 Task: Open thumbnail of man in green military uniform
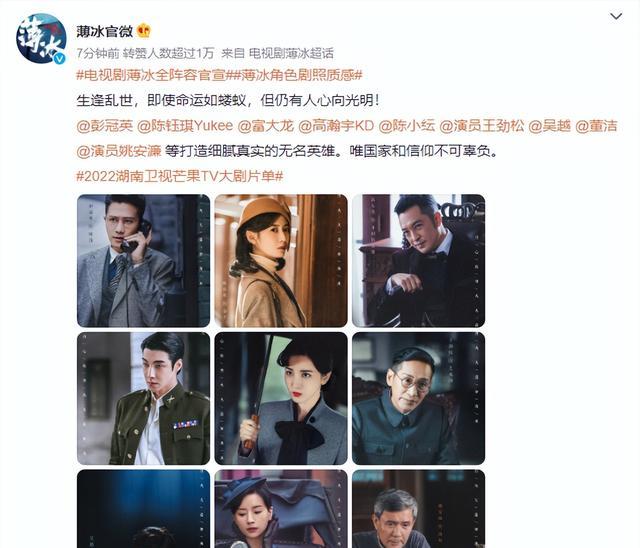coord(143,398)
